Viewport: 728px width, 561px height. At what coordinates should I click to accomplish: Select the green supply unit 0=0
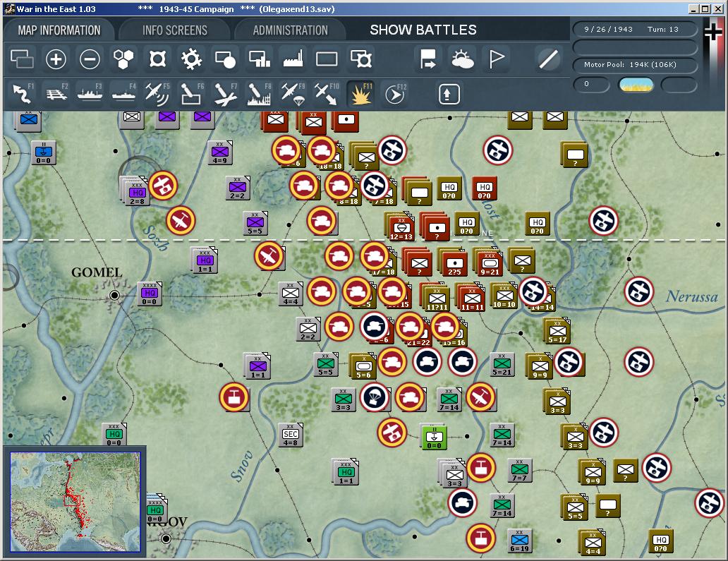[434, 437]
